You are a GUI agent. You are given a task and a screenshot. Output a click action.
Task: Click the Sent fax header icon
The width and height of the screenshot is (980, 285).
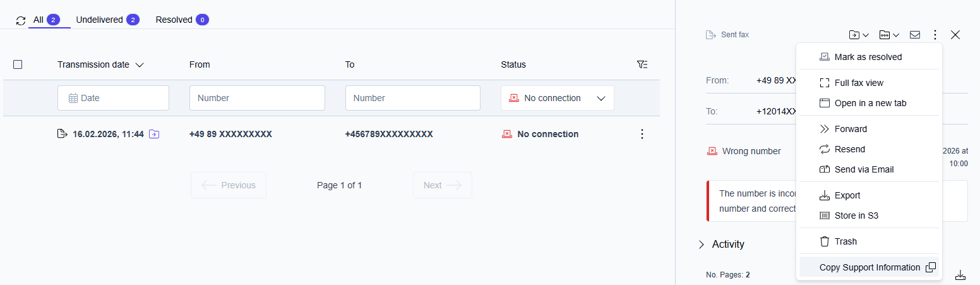click(710, 35)
